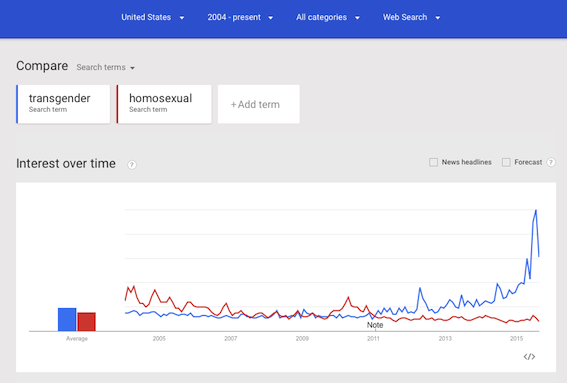
Task: Open the United States region dropdown
Action: click(153, 17)
